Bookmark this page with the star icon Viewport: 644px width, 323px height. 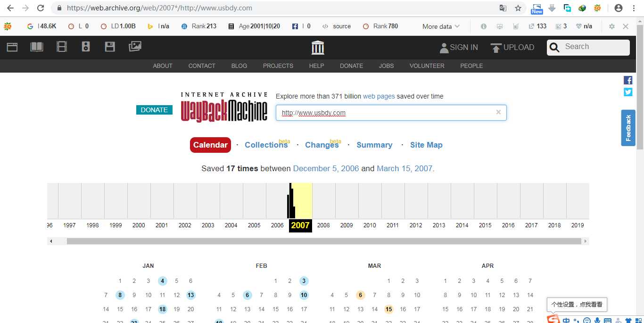pyautogui.click(x=518, y=8)
